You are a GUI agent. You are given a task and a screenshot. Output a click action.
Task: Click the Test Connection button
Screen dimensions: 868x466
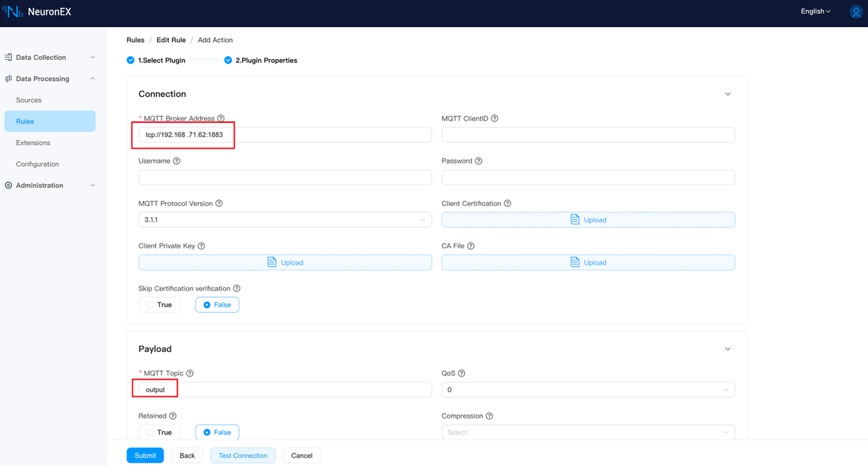[x=243, y=456]
